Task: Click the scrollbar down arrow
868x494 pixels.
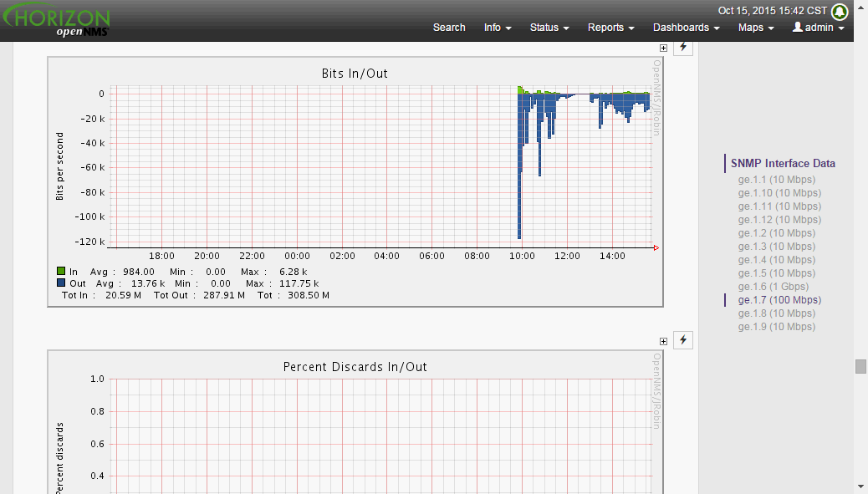Action: 860,486
